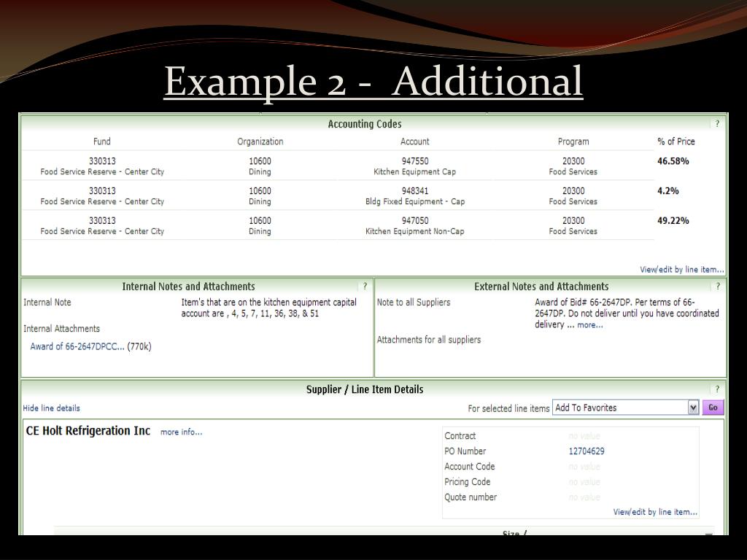The width and height of the screenshot is (747, 560).
Task: Open Award of 66-2647DPCC attachment
Action: [x=77, y=346]
